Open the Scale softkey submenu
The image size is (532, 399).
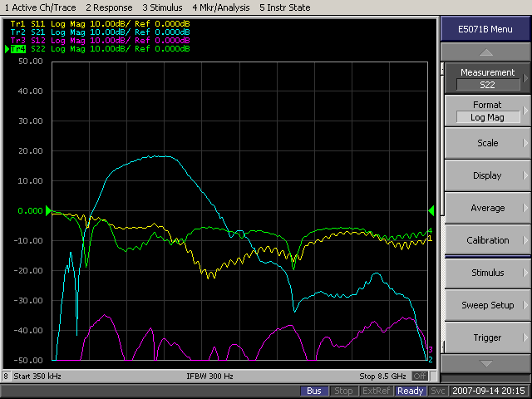tap(487, 143)
